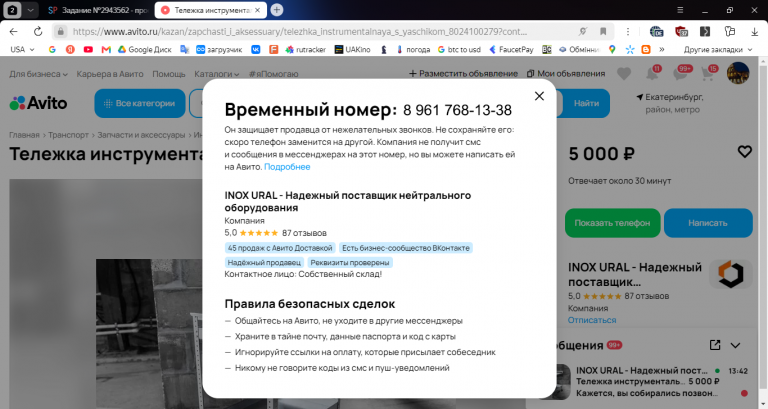Open the 'Для бизнеса' dropdown menu
Image resolution: width=768 pixels, height=409 pixels.
pyautogui.click(x=38, y=74)
